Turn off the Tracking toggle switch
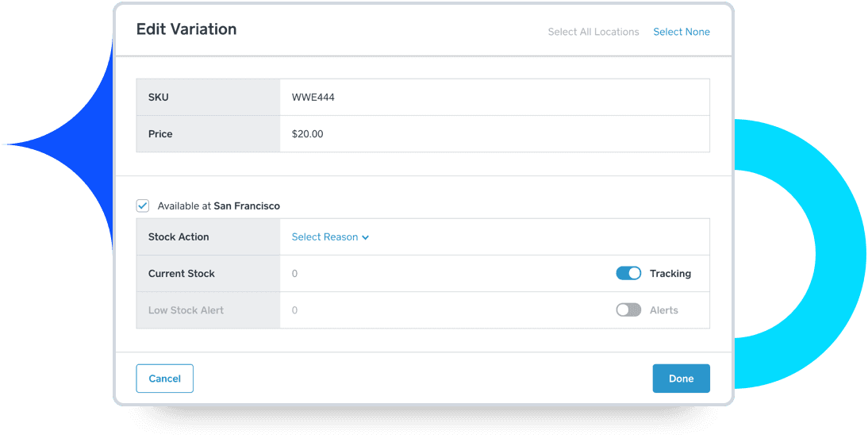The height and width of the screenshot is (446, 868). (x=628, y=273)
